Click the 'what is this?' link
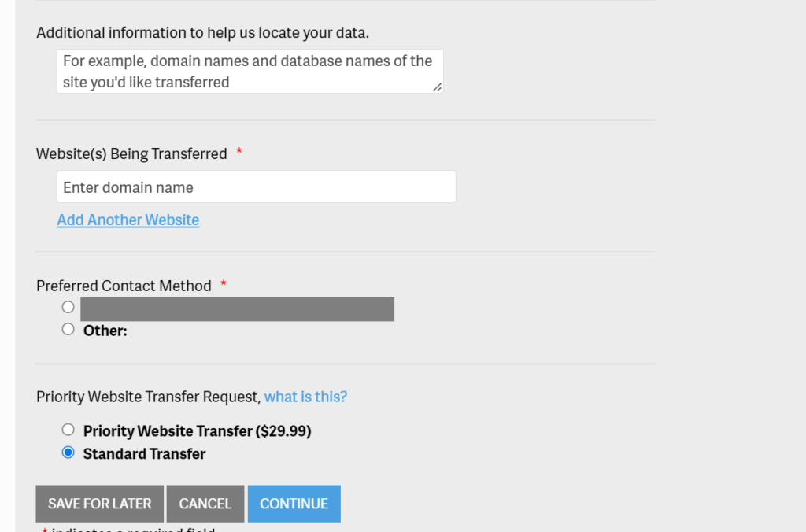The image size is (806, 532). tap(305, 397)
